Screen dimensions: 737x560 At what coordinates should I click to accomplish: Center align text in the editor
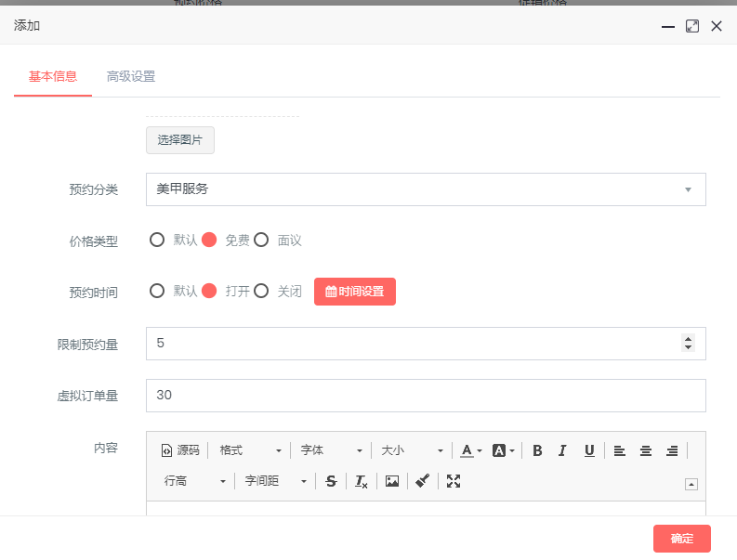[x=646, y=450]
